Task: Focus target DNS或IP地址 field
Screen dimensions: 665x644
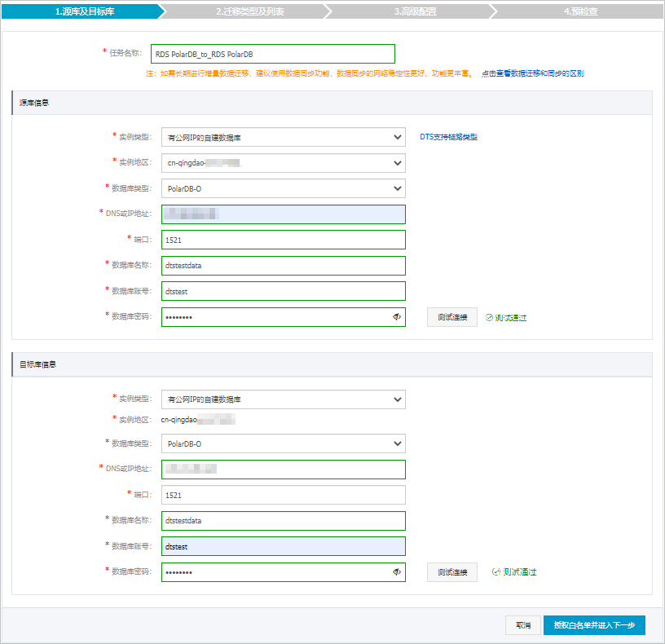Action: point(284,470)
